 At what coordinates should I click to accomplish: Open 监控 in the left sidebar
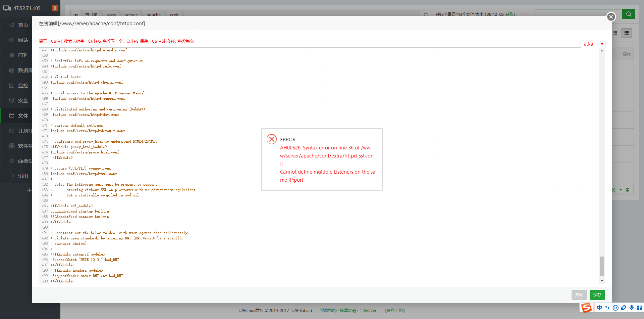23,85
